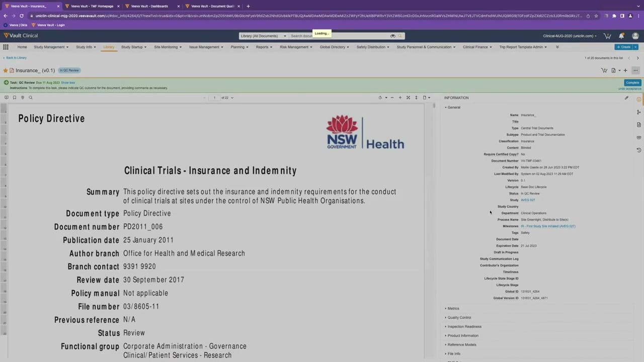This screenshot has width=644, height=362.
Task: Open the Site Monitoring menu
Action: [168, 47]
